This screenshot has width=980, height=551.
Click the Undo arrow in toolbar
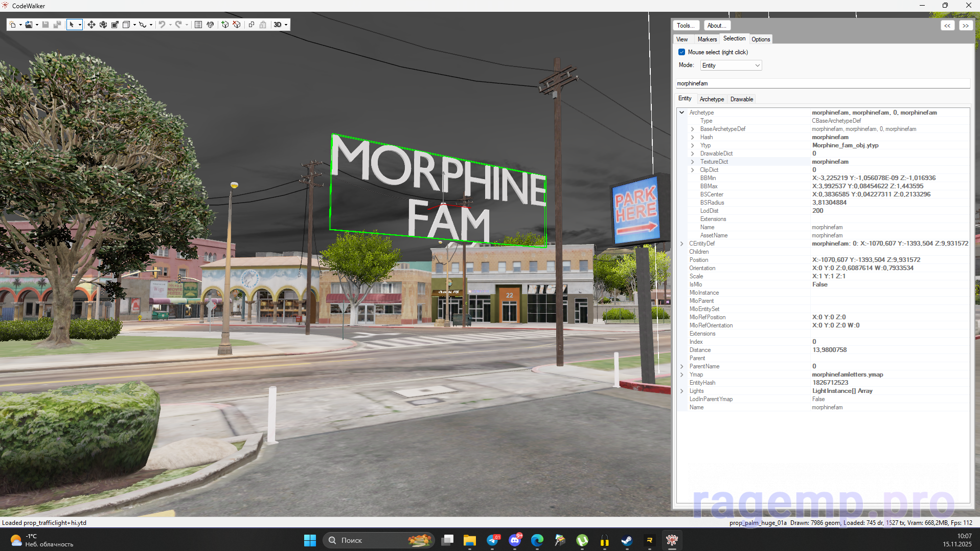point(162,25)
